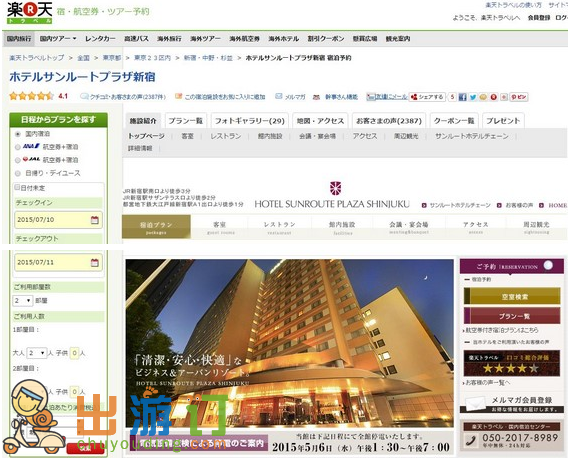
Task: Open the プレゼント tab
Action: tap(503, 121)
